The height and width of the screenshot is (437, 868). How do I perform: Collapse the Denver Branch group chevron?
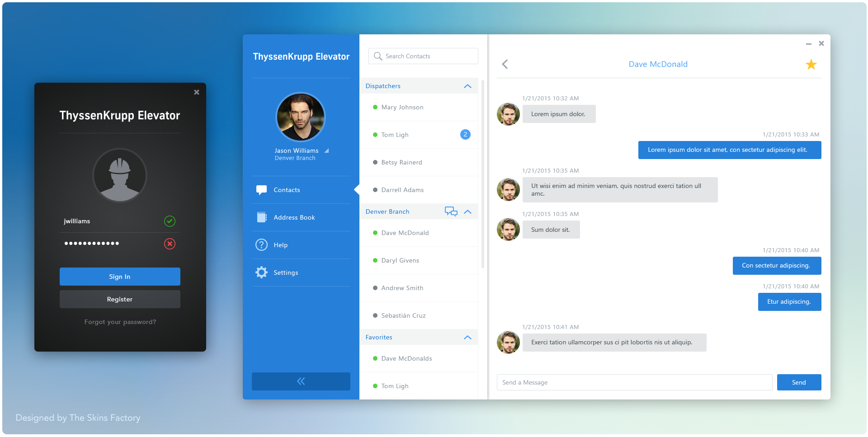pos(467,211)
